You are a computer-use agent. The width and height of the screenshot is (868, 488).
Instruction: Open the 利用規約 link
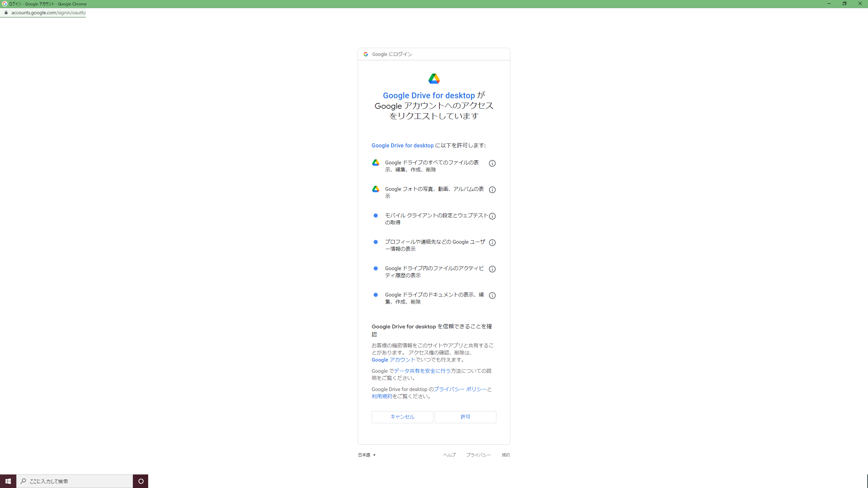coord(381,396)
